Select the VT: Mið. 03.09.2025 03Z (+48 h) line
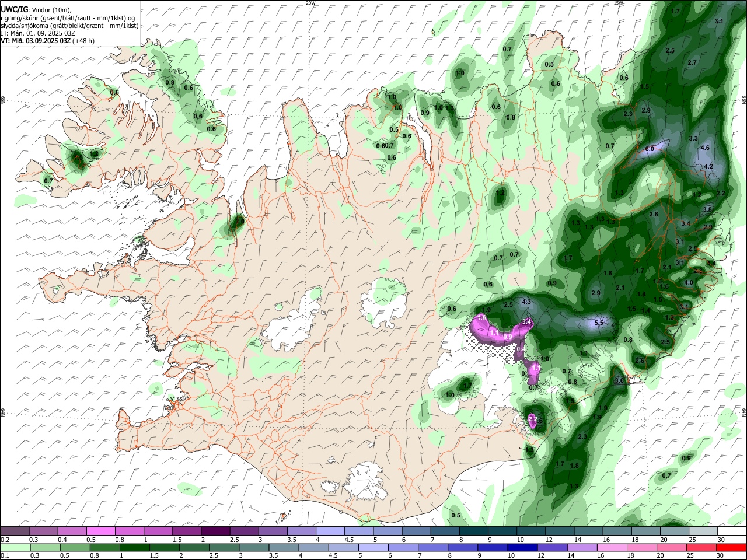 click(x=48, y=41)
